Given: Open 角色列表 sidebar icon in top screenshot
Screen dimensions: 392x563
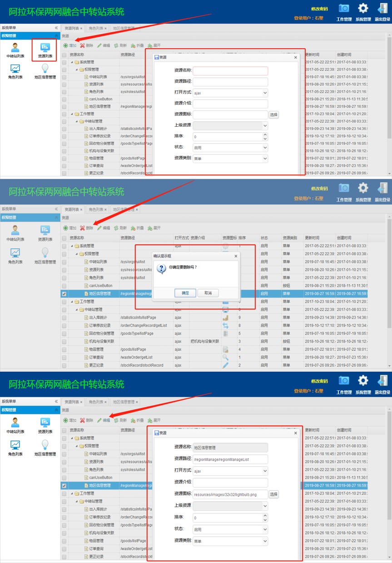Looking at the screenshot, I should [15, 69].
